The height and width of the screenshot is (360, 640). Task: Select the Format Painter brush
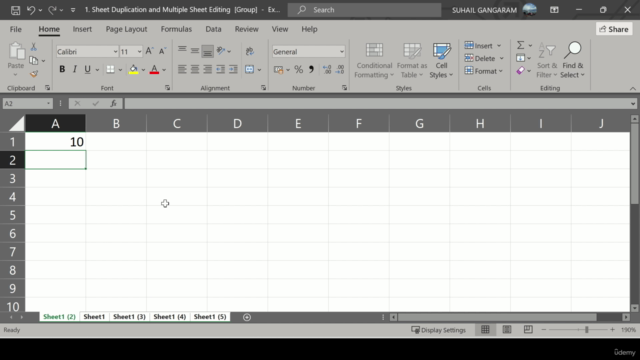coord(34,74)
